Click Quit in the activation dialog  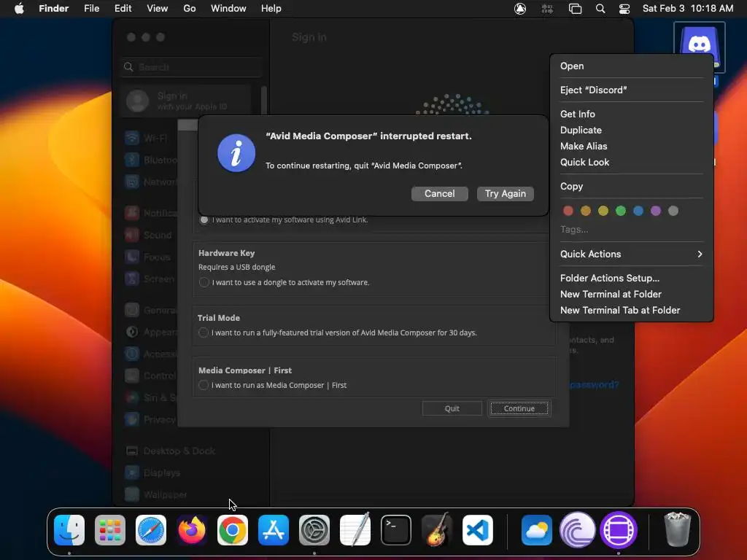452,408
